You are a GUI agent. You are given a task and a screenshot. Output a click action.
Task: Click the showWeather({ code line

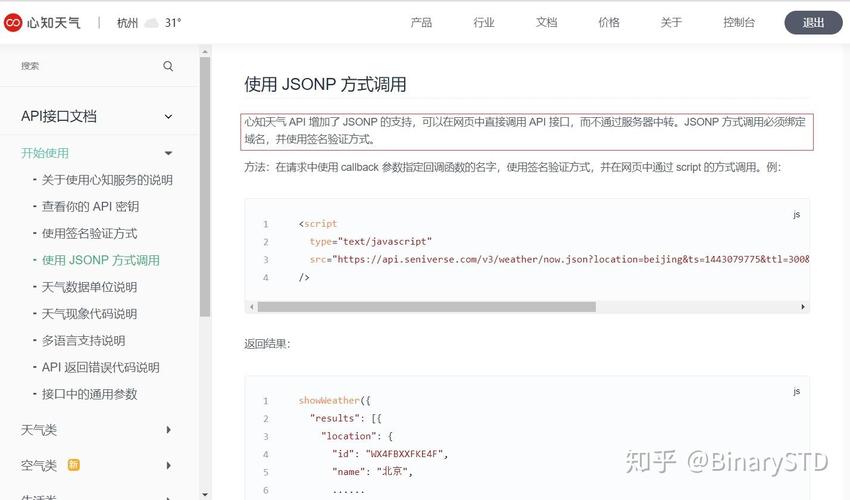pos(334,400)
